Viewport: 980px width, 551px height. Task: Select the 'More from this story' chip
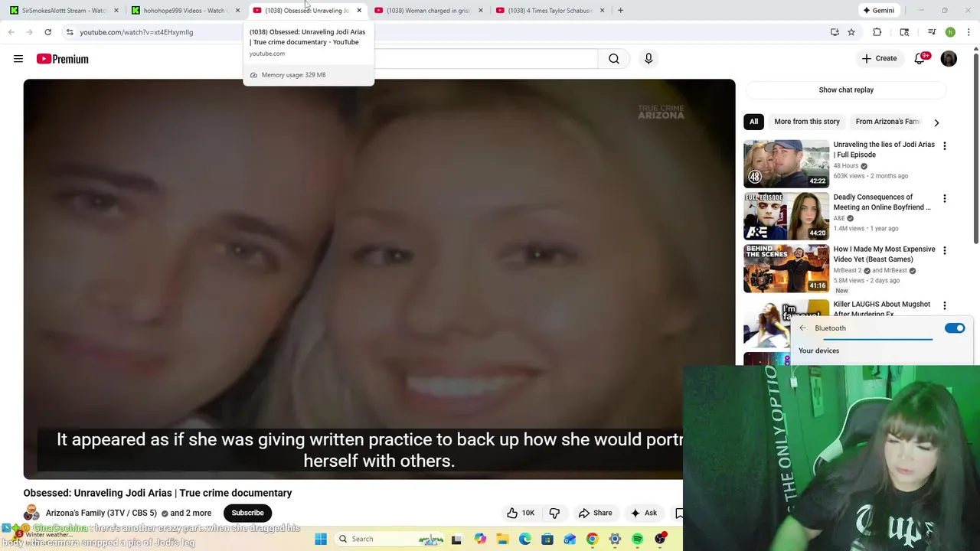coord(807,122)
